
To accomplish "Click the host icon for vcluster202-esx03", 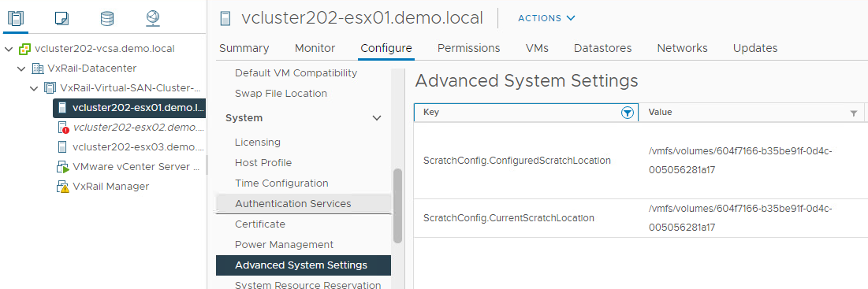I will pyautogui.click(x=62, y=147).
